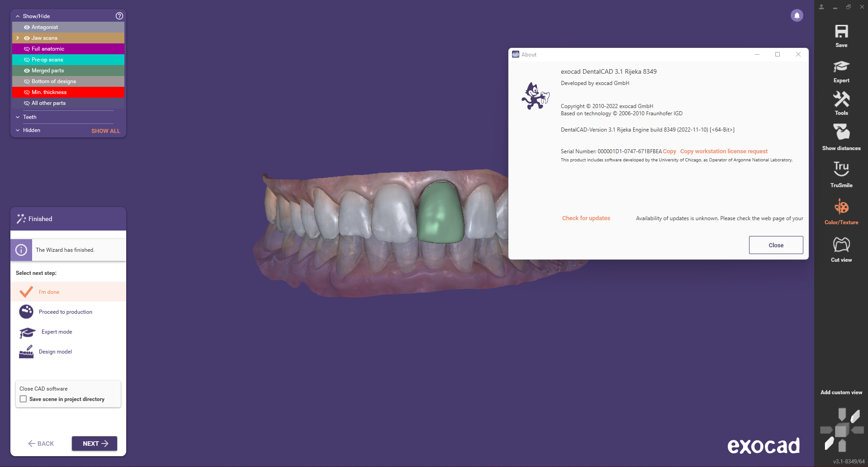Click the green designed crown on the model
Image resolution: width=868 pixels, height=467 pixels.
pyautogui.click(x=440, y=212)
